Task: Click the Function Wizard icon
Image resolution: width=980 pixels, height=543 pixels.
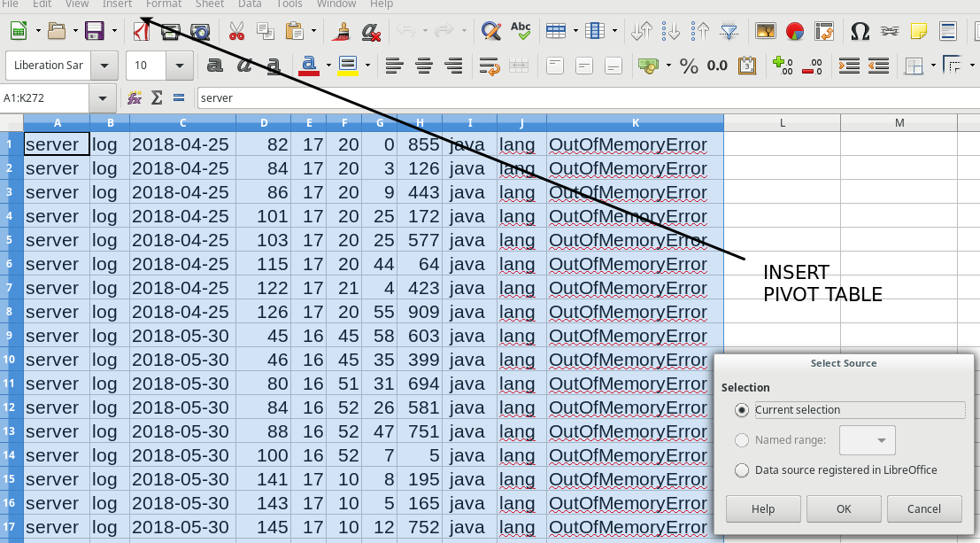Action: pos(135,97)
